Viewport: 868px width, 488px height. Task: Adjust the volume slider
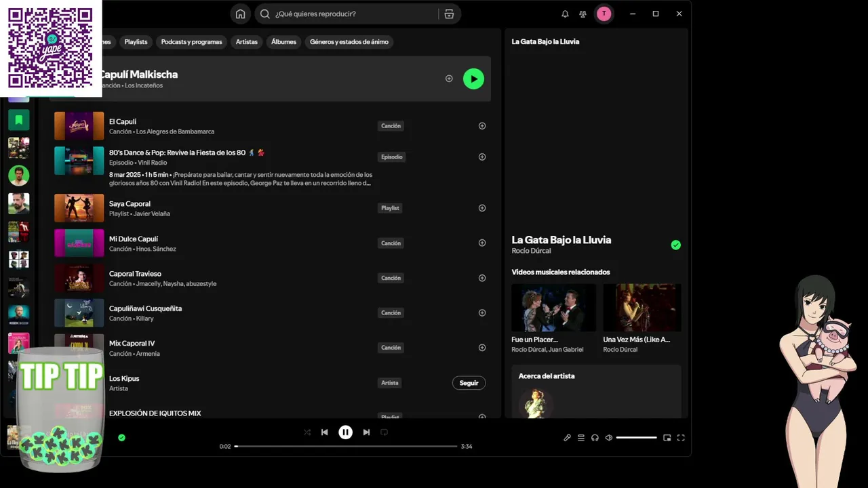[636, 438]
